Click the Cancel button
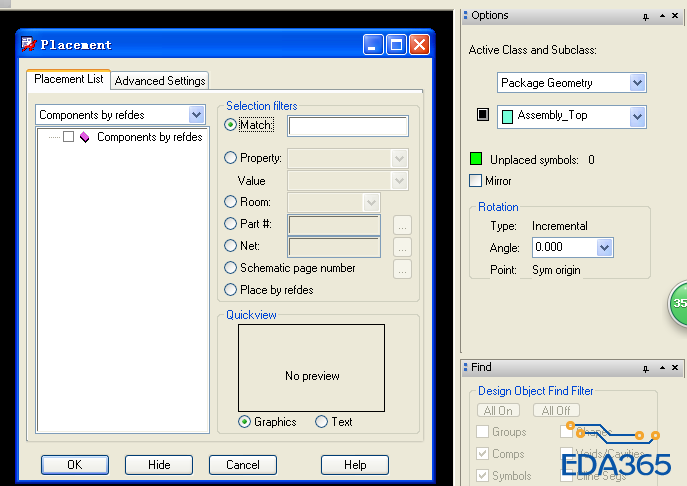Viewport: 687px width, 486px height. [x=243, y=465]
